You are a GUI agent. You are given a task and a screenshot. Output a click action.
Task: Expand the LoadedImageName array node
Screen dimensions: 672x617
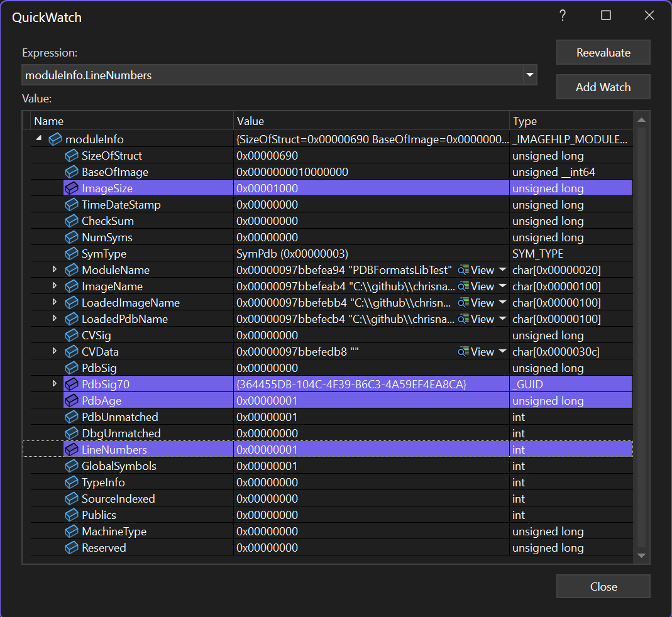55,302
